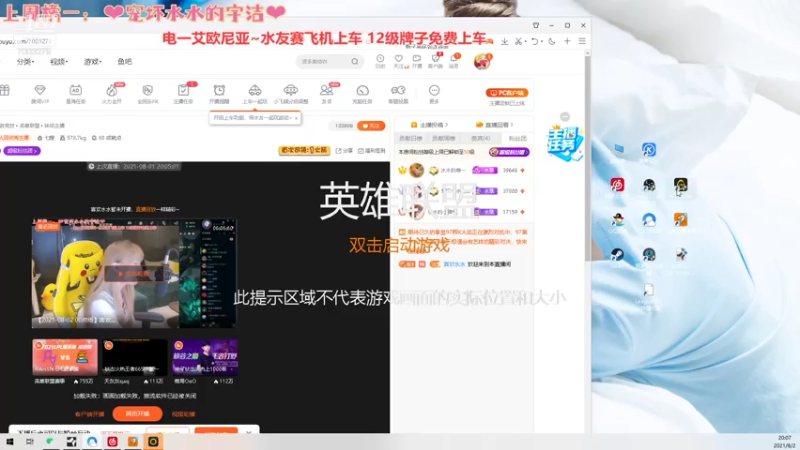800x450 pixels.
Task: Click the purple fan club button in ranking panel
Action: click(x=509, y=152)
